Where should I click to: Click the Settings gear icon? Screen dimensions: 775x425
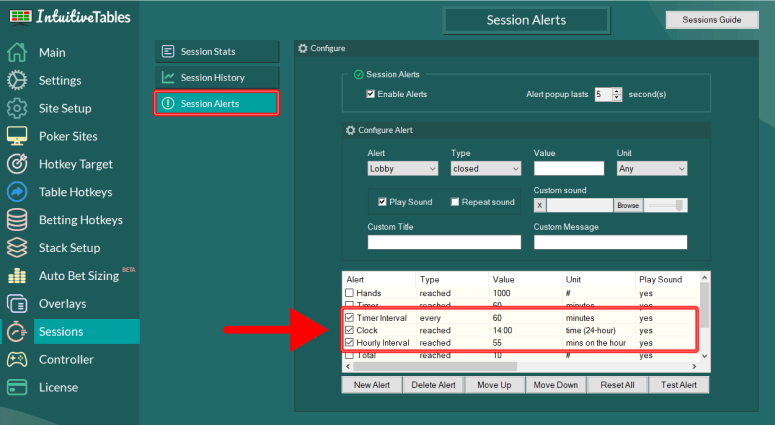click(17, 80)
